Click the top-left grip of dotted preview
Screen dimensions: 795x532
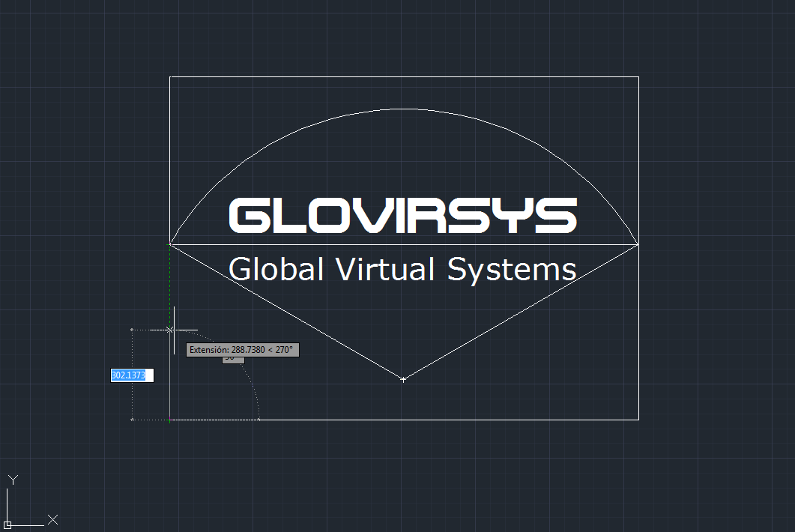(132, 329)
